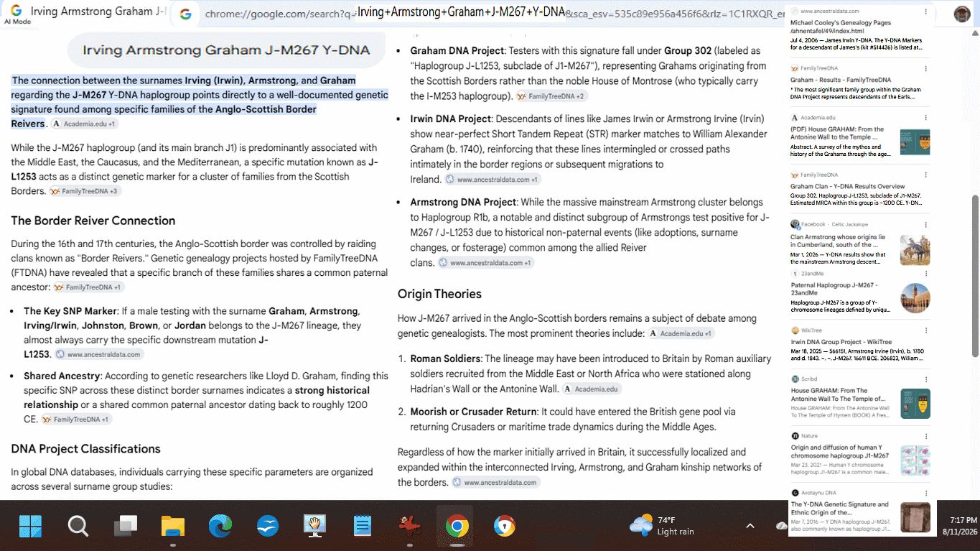This screenshot has width=980, height=551.
Task: Open the Chrome icon with padlock badge
Action: [x=505, y=527]
